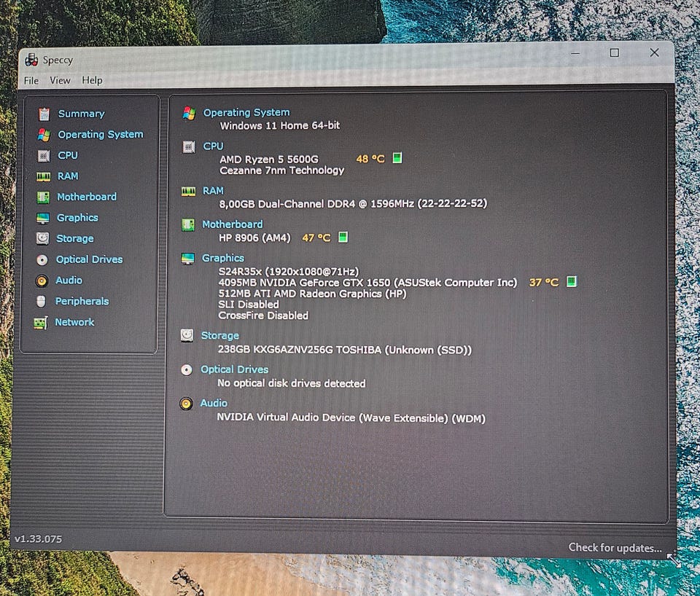
Task: Open the Help menu
Action: tap(92, 80)
